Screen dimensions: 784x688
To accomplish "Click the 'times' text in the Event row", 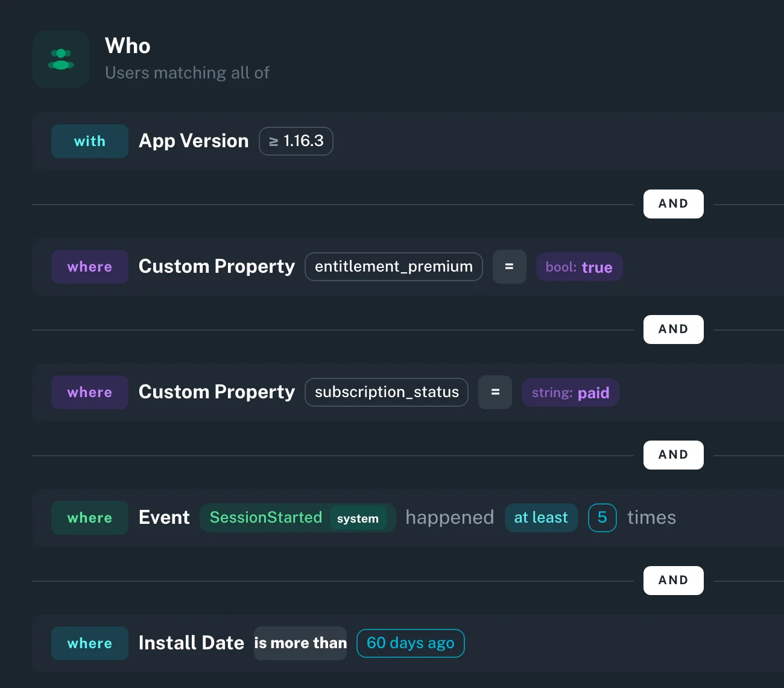I will (x=652, y=518).
